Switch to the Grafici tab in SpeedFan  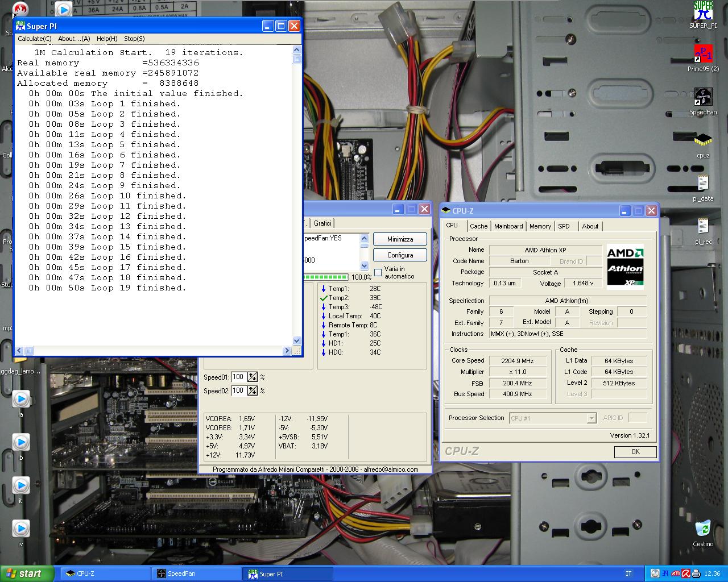click(322, 223)
